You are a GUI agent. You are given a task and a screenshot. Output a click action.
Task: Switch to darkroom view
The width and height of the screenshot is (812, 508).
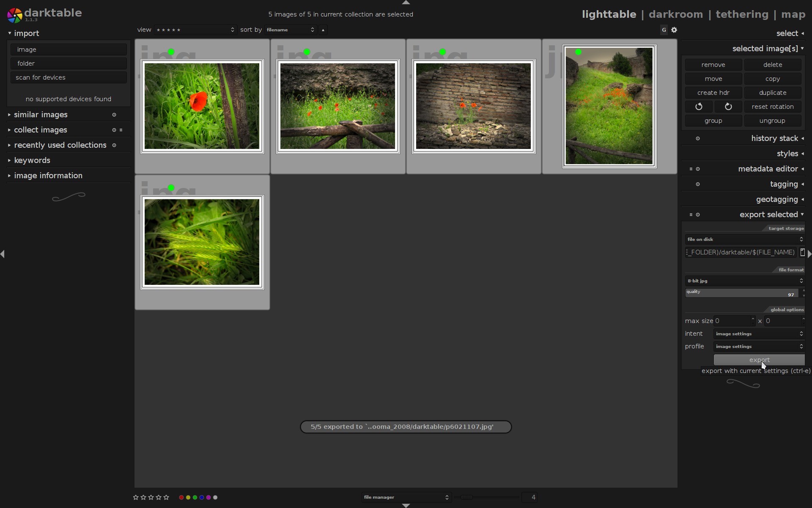tap(675, 14)
